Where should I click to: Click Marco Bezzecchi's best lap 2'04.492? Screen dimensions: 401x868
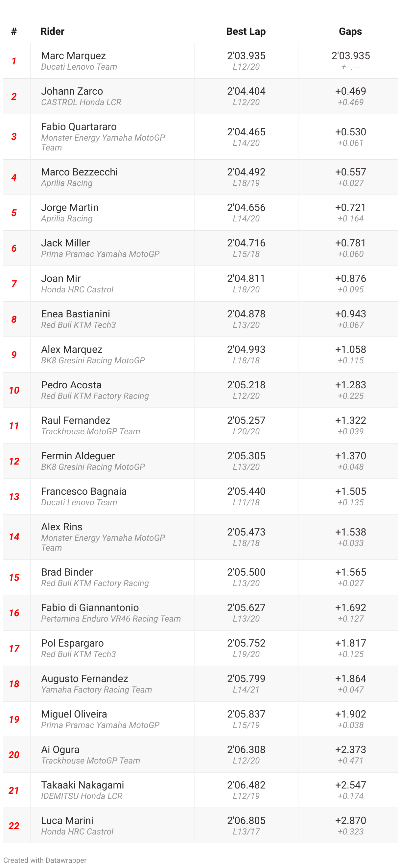246,172
